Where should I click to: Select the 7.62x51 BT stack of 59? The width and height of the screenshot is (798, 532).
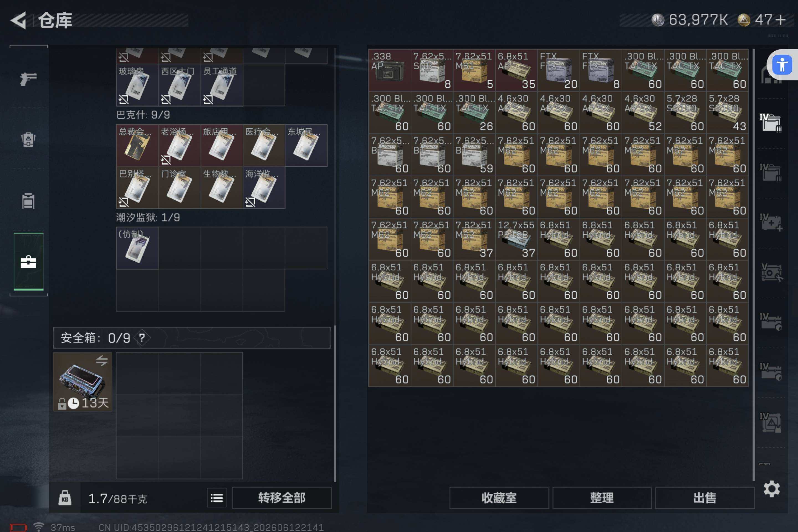(474, 155)
